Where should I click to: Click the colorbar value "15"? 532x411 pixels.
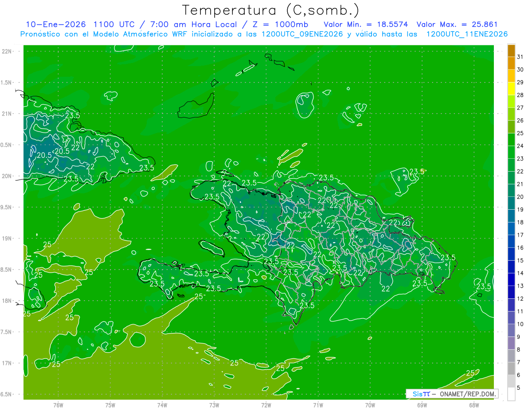coord(520,260)
